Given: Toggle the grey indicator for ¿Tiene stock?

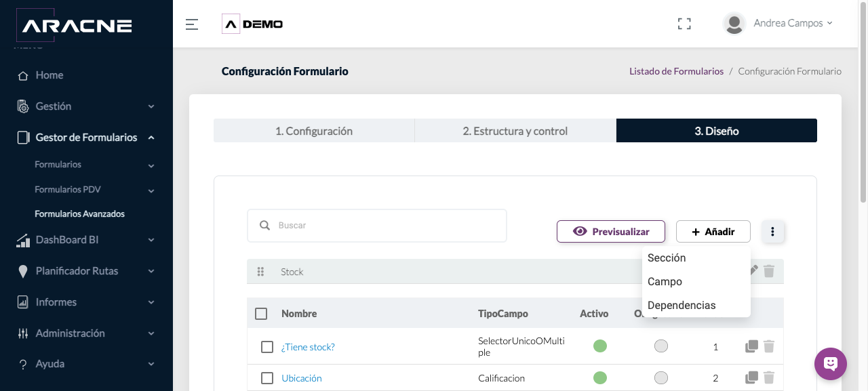Looking at the screenshot, I should click(661, 346).
